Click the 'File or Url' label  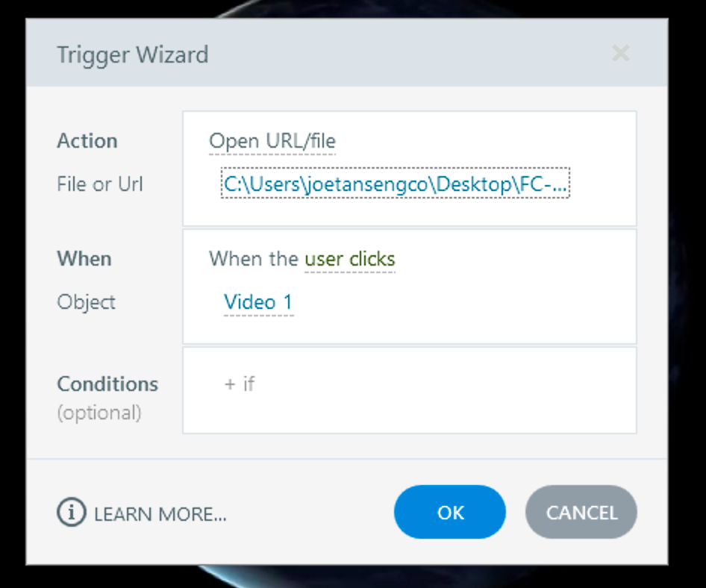[99, 184]
